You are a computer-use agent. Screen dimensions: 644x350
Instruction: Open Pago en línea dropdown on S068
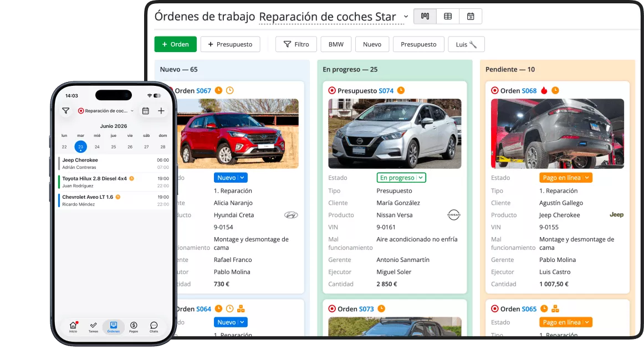[x=565, y=178]
